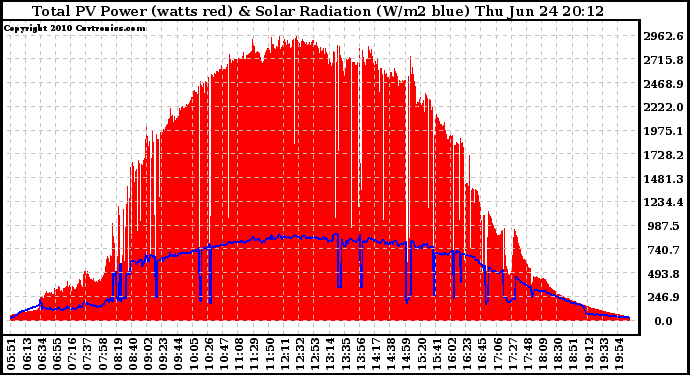Screen dimensions: 690x375
Task: Click the 08:40 time label
Action: [133, 354]
